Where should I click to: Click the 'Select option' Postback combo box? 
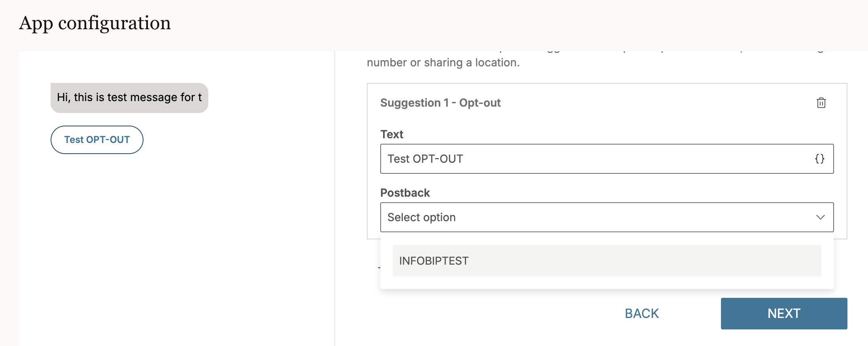coord(593,217)
